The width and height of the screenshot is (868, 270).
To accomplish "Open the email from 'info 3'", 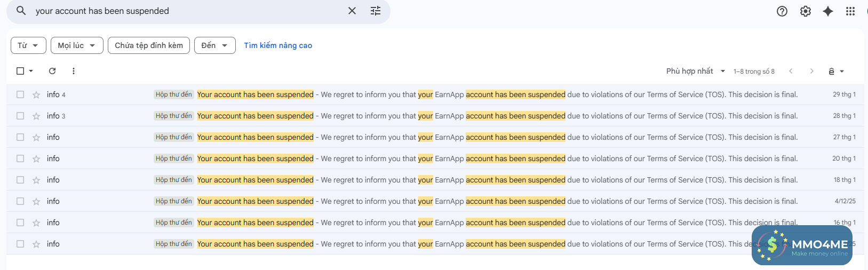I will 435,116.
